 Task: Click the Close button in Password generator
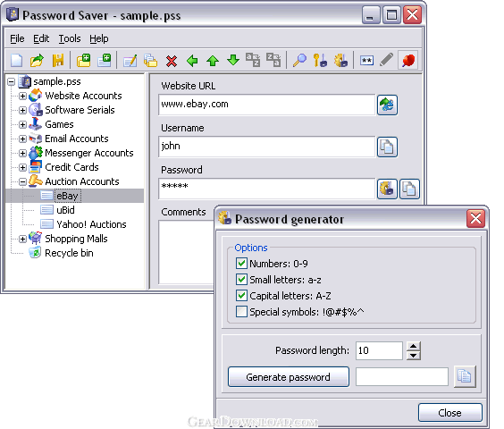click(450, 412)
